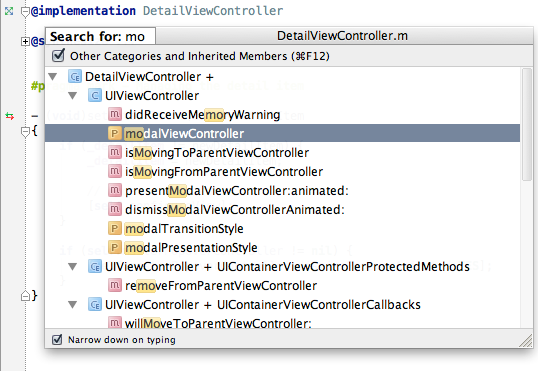Click the red-green override gutter arrow icon
Viewport: 538px width, 371px height.
point(10,116)
